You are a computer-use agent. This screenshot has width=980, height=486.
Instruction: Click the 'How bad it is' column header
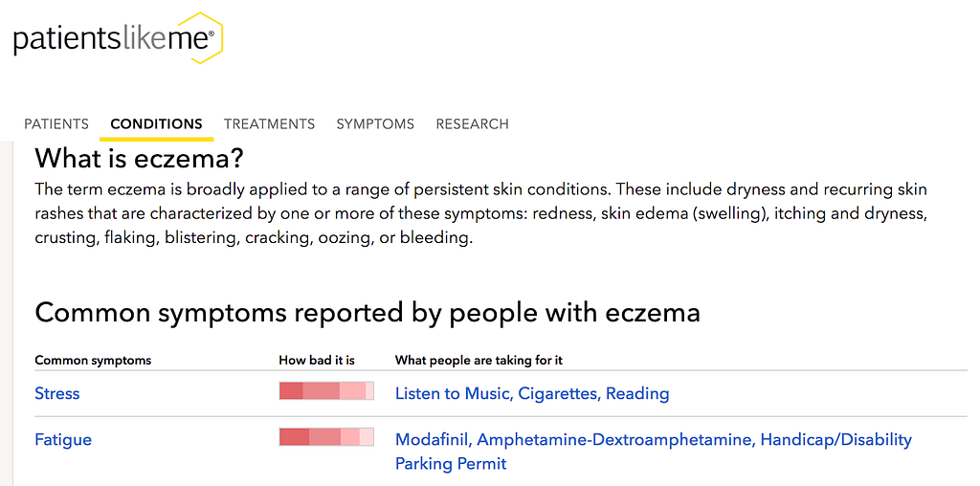coord(317,361)
